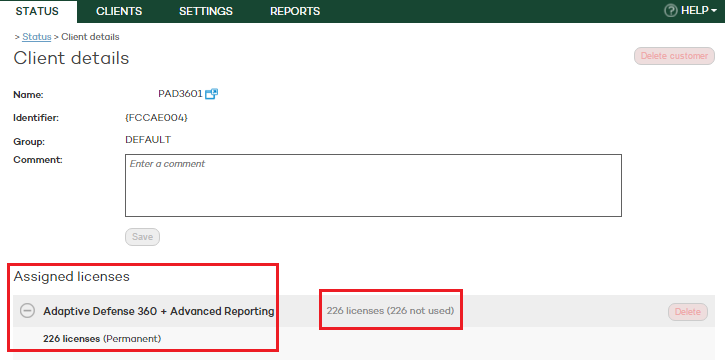Image resolution: width=725 pixels, height=360 pixels.
Task: Click the Assigned licenses heading
Action: pos(72,277)
